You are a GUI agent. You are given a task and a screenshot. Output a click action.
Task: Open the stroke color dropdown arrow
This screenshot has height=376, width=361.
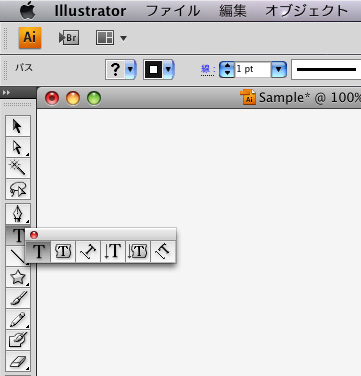(168, 69)
